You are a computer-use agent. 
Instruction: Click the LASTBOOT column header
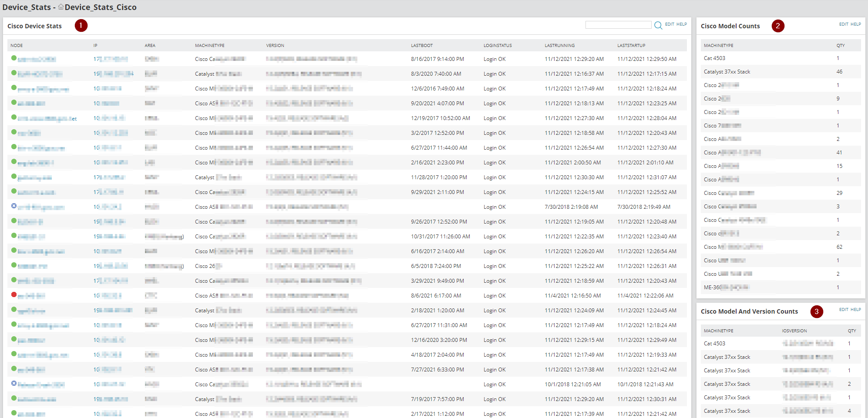(x=422, y=45)
